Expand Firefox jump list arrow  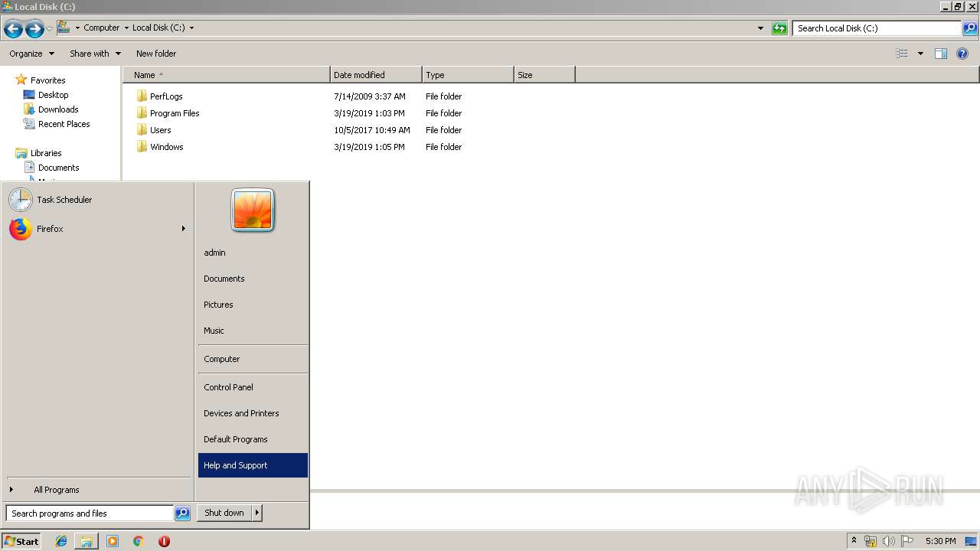(183, 229)
